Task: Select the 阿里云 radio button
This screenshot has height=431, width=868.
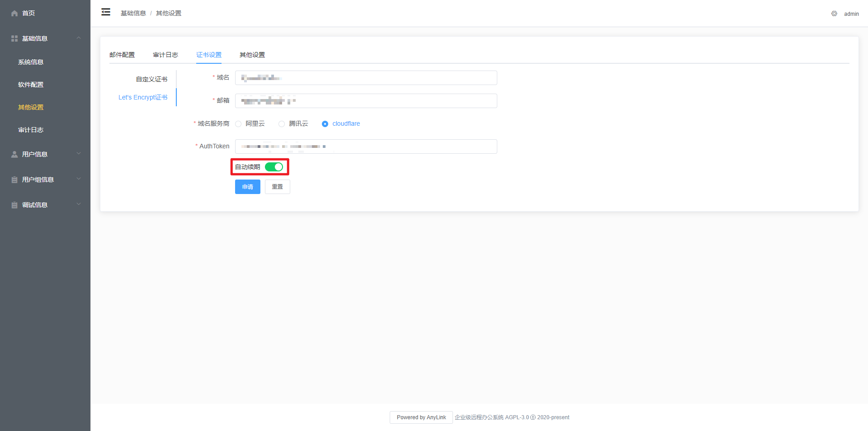Action: pos(238,124)
